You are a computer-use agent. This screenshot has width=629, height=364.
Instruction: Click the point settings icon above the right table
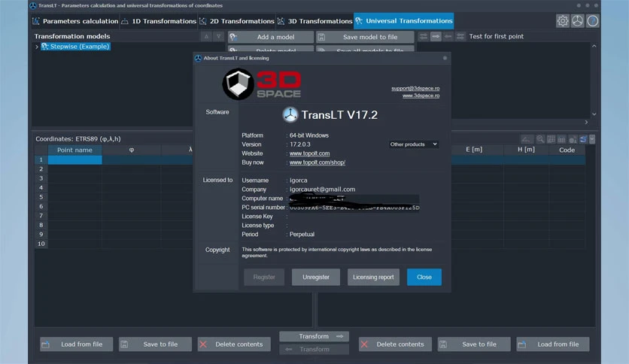[x=573, y=139]
